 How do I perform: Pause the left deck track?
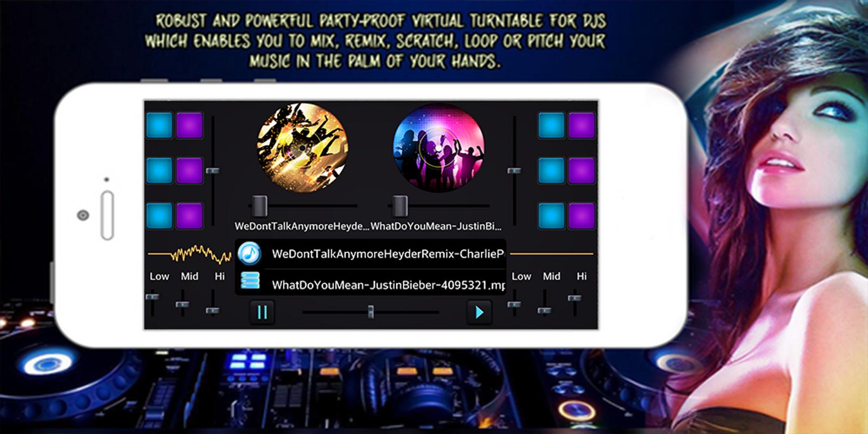[x=263, y=312]
